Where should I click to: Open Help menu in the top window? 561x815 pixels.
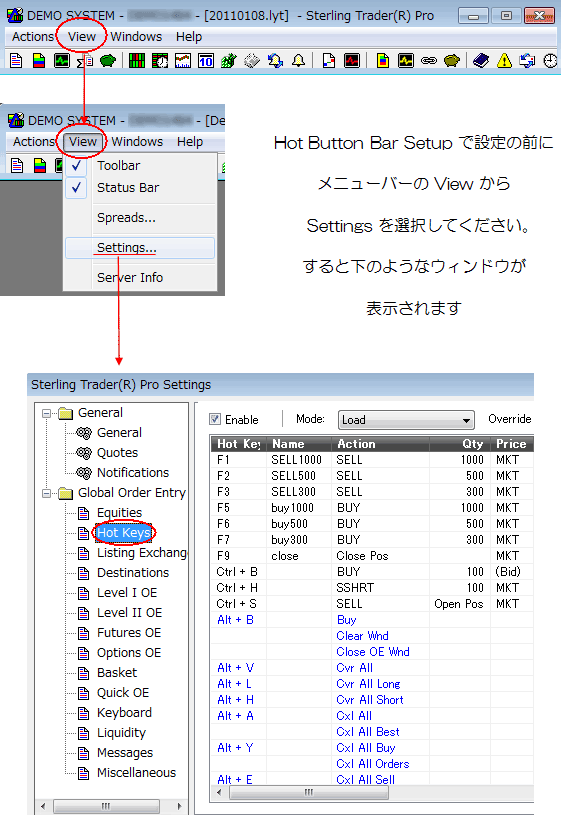189,37
